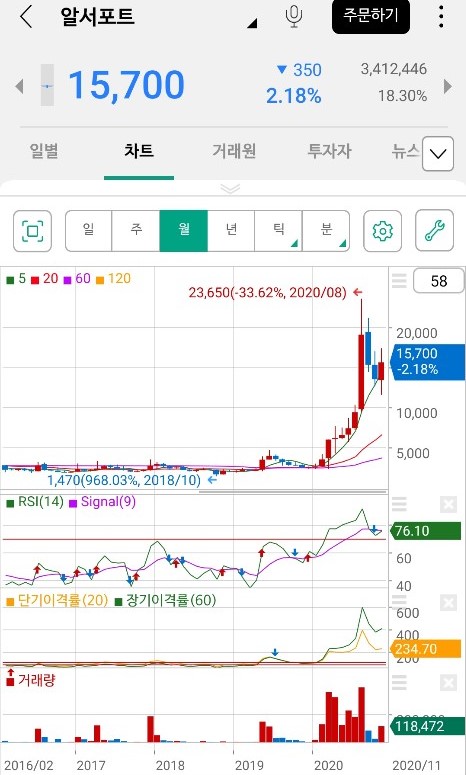Screen dimensions: 466x775
Task: Go back with the top-left arrow
Action: pos(26,17)
